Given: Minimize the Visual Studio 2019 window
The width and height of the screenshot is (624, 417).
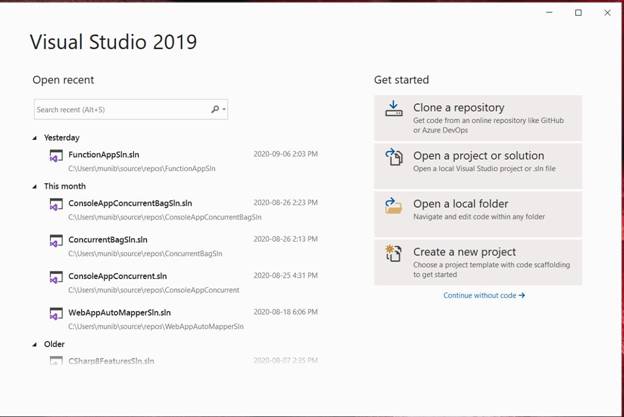Looking at the screenshot, I should pyautogui.click(x=549, y=13).
